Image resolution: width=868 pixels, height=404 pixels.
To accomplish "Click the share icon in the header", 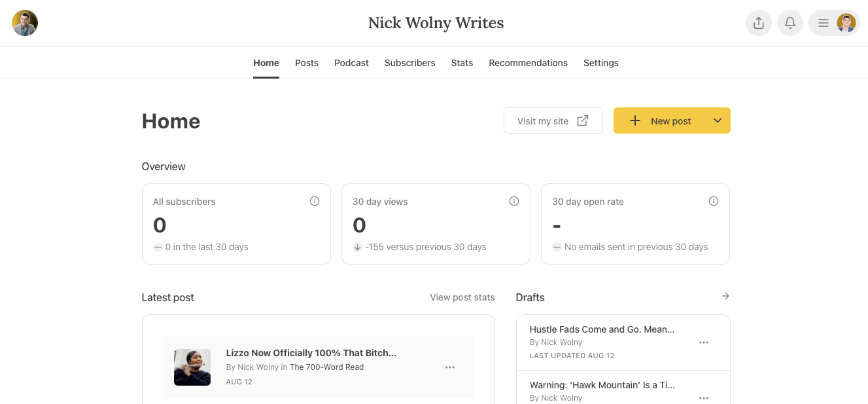I will pyautogui.click(x=759, y=23).
